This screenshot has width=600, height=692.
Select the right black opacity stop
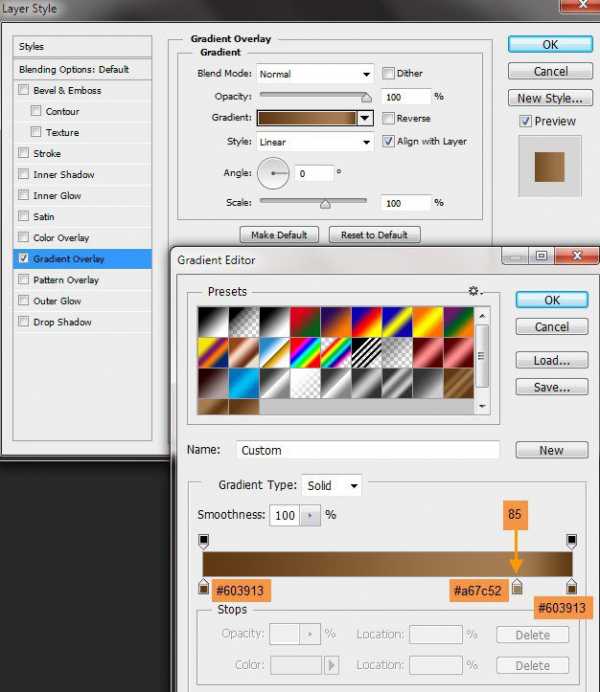point(571,542)
